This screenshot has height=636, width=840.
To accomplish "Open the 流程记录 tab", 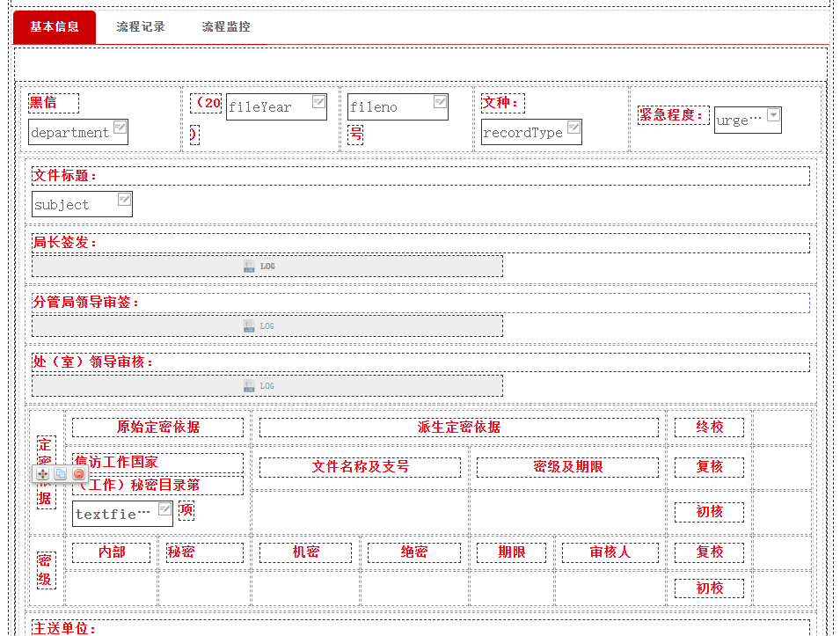I will (x=141, y=26).
